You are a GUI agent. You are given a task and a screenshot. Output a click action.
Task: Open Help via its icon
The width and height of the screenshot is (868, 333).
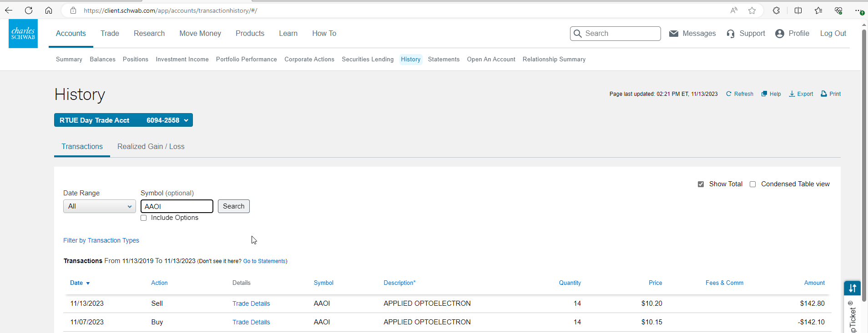pyautogui.click(x=764, y=94)
